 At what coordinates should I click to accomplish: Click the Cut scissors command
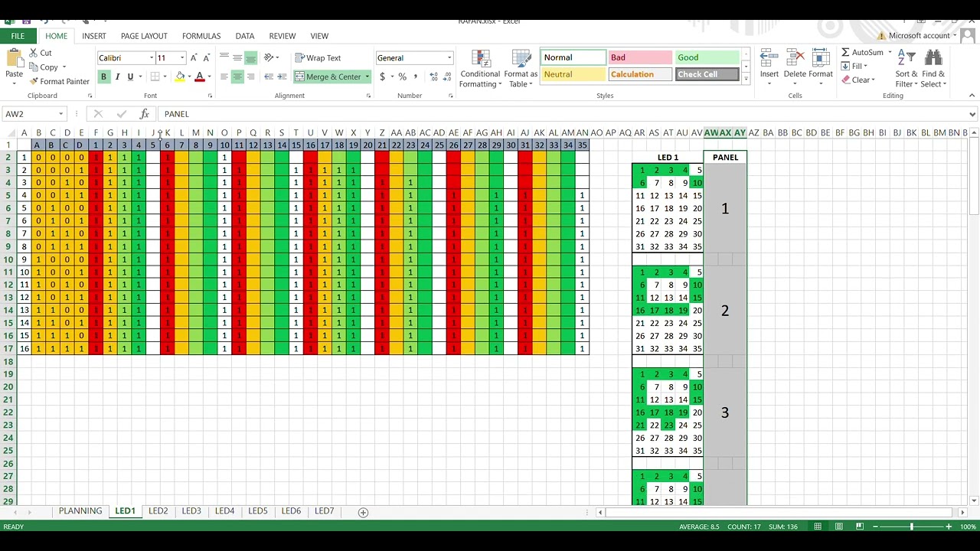(41, 53)
